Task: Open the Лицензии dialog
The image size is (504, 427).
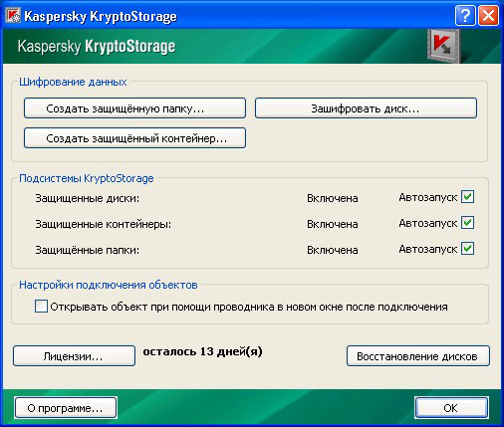Action: pos(74,356)
